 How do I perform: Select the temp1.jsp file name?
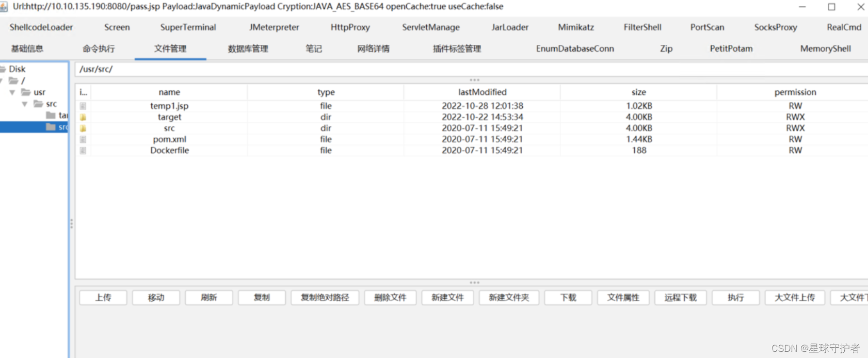coord(169,106)
